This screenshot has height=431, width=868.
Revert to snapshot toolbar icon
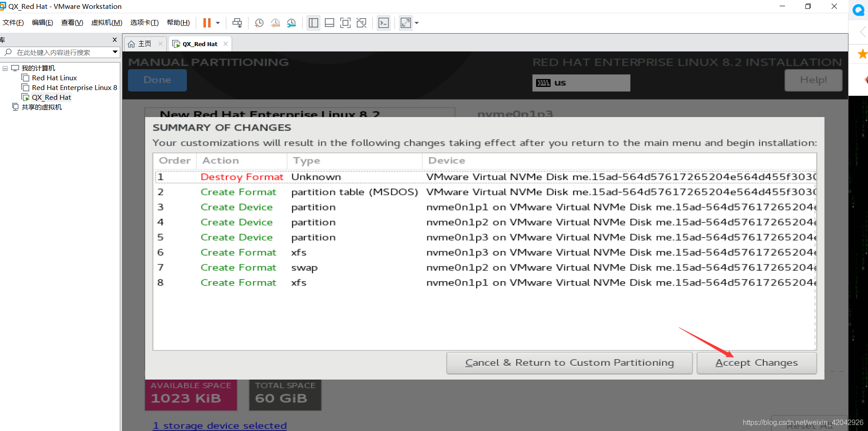point(276,23)
